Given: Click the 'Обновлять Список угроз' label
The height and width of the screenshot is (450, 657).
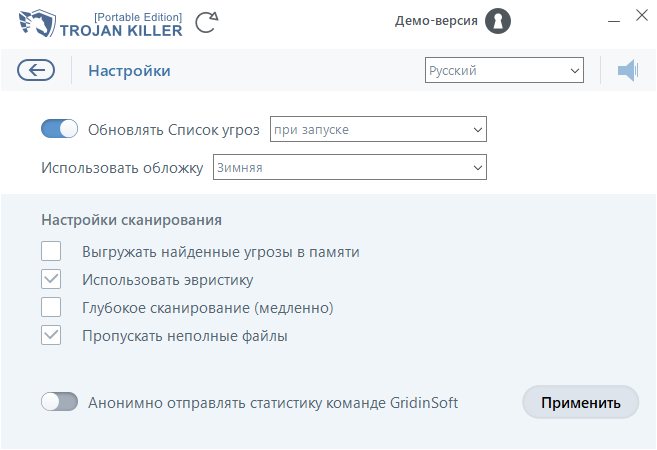Looking at the screenshot, I should [174, 130].
